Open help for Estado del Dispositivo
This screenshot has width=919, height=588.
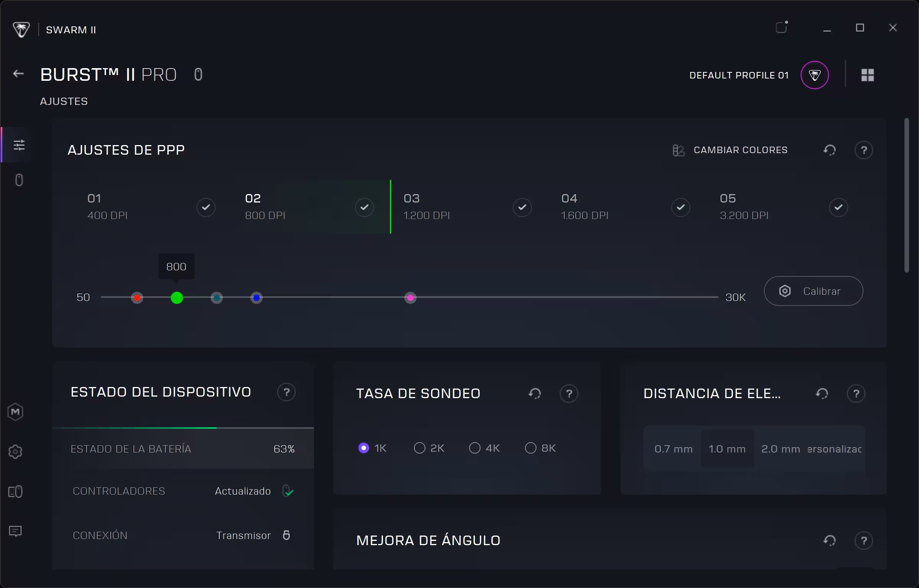pos(286,392)
